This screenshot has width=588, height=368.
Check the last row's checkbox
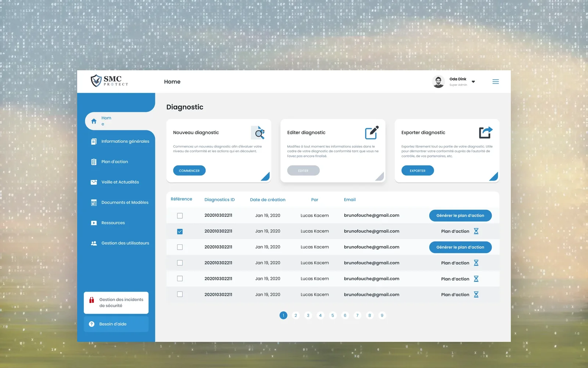[180, 294]
